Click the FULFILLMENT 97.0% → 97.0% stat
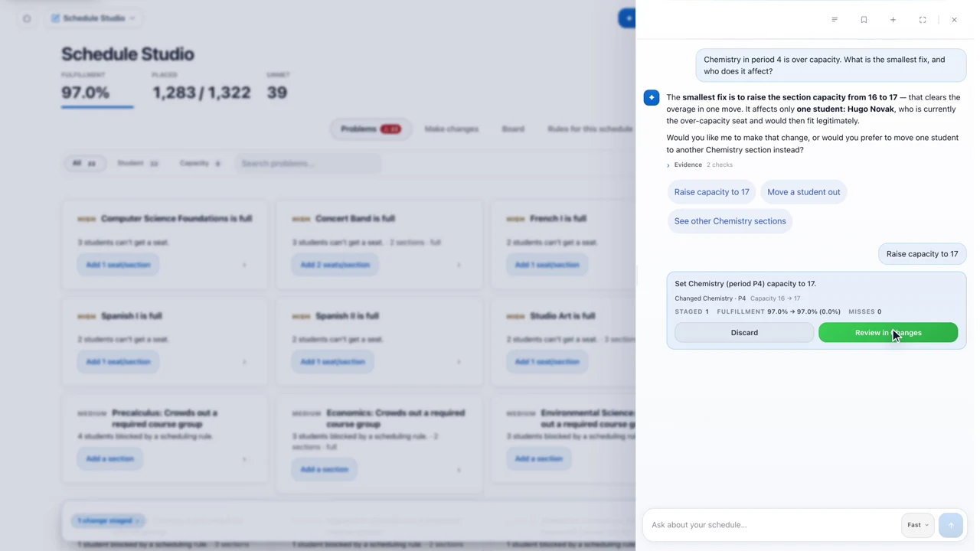980x551 pixels. 779,311
